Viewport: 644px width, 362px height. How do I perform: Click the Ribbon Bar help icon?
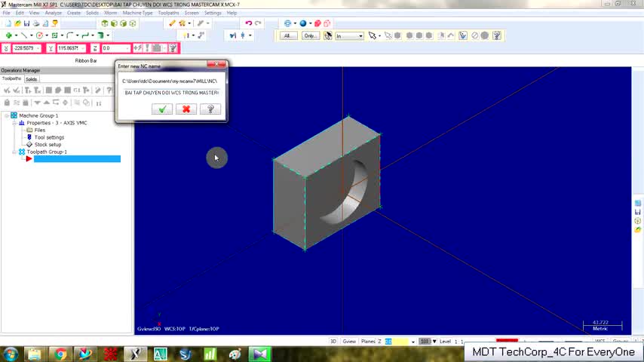coord(173,48)
